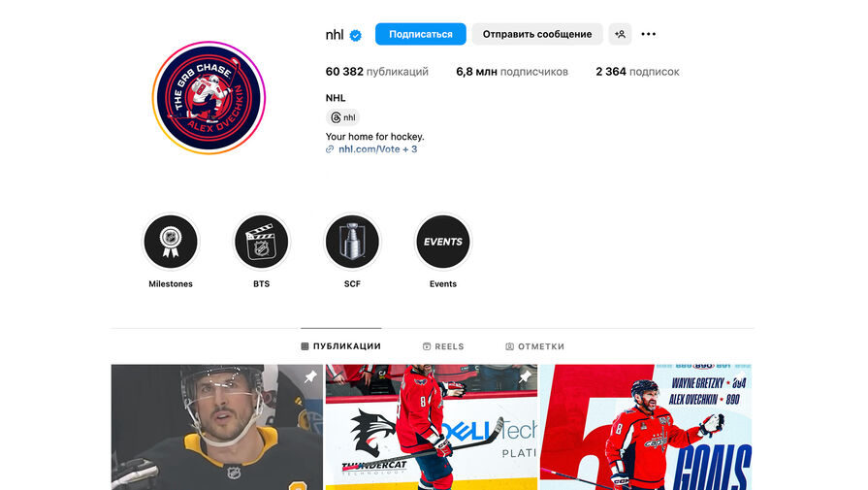Switch to the Отметки tagged tab
The height and width of the screenshot is (490, 868).
click(534, 346)
